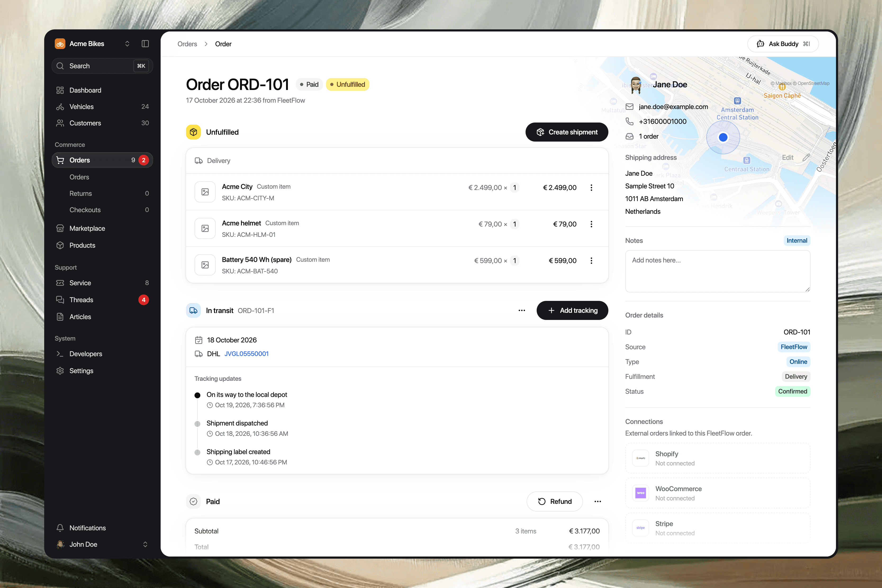Click the In transit truck icon

193,310
